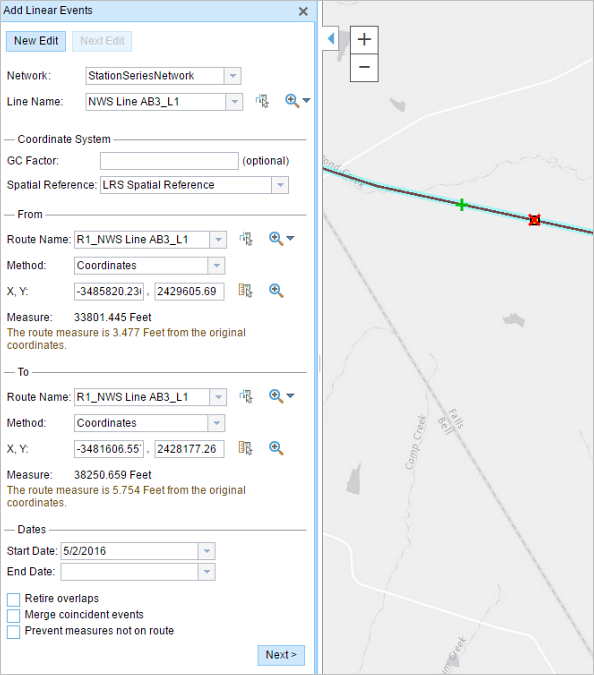This screenshot has width=594, height=675.
Task: Click the New Edit button
Action: (36, 41)
